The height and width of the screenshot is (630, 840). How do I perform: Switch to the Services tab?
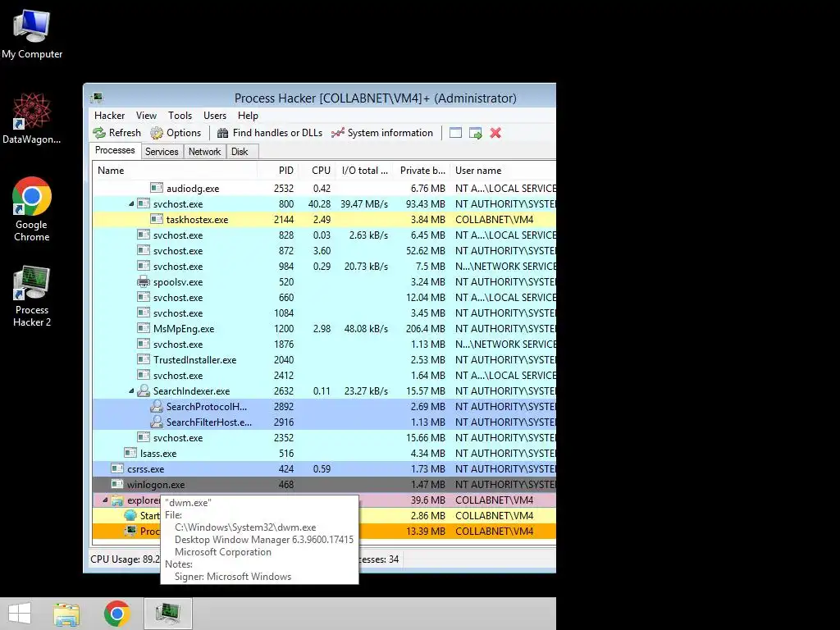click(x=162, y=152)
